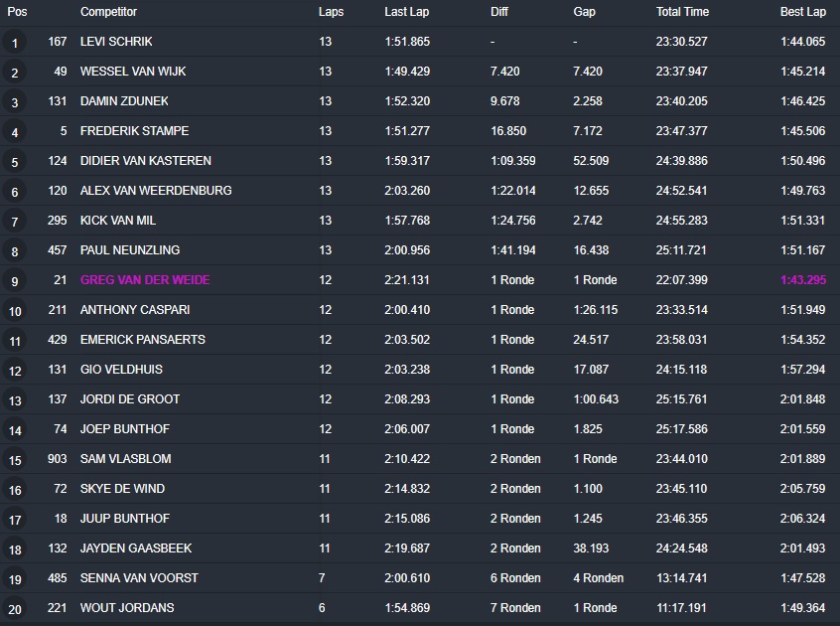Select start number 903 of Sam Vlasblom
The image size is (840, 626).
click(57, 459)
